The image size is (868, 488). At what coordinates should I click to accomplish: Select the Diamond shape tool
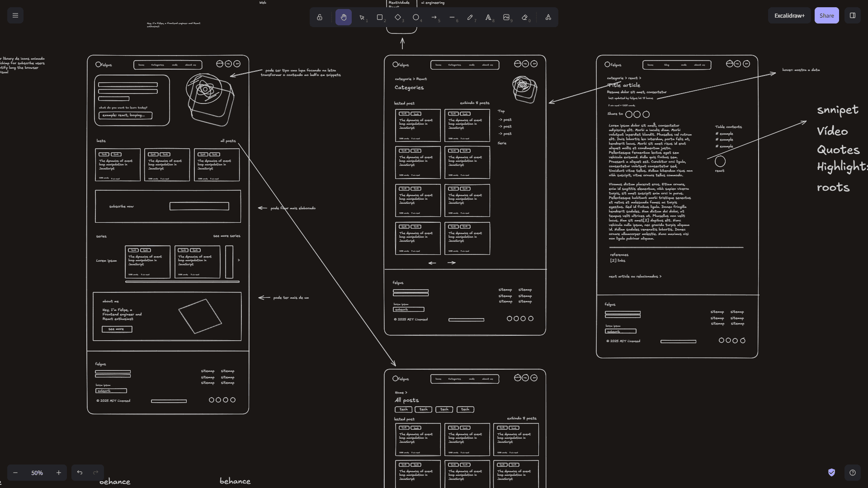click(398, 17)
